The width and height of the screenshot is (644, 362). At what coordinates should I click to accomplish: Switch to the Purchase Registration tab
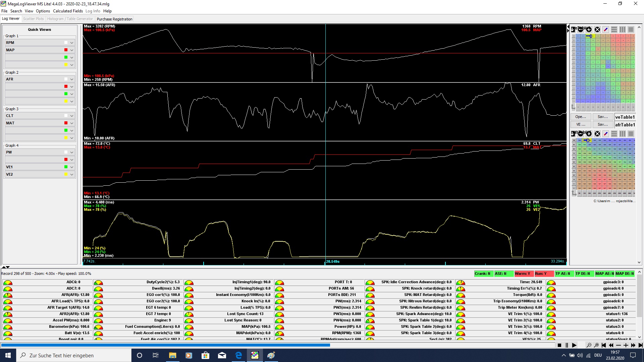114,19
